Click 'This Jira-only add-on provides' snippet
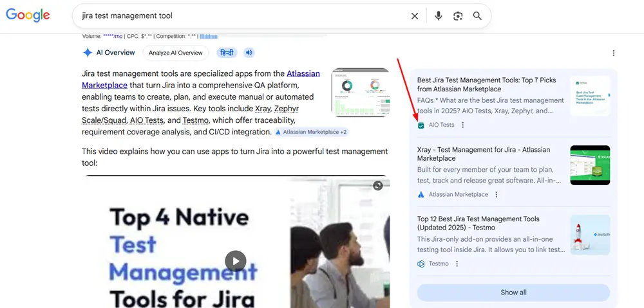Image resolution: width=644 pixels, height=308 pixels. click(491, 244)
